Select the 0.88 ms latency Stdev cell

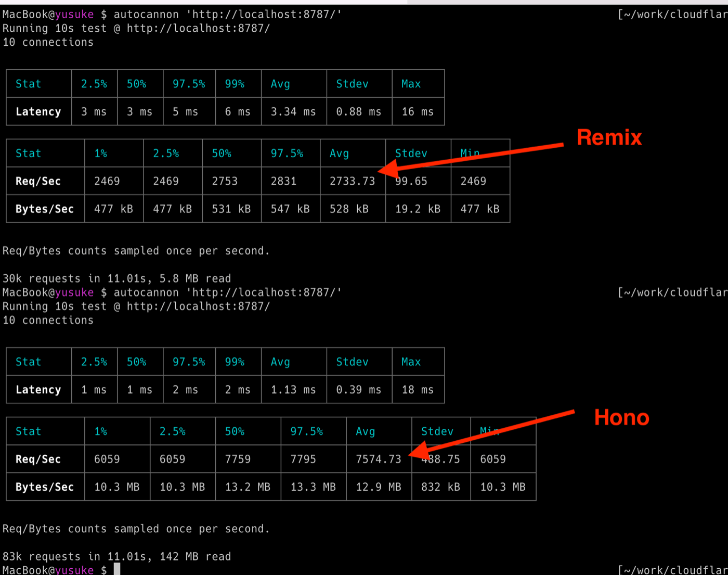[x=359, y=111]
